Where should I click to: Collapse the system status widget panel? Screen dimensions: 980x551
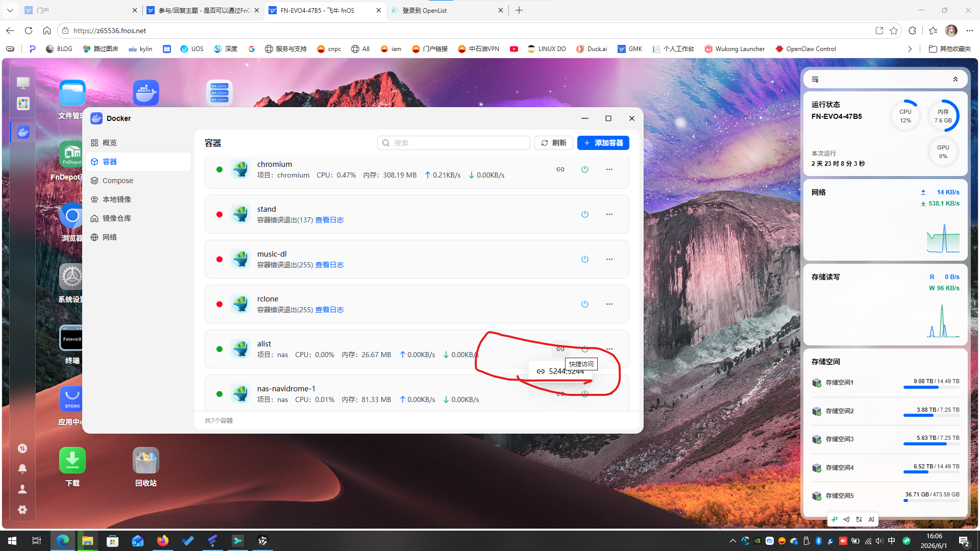pyautogui.click(x=955, y=80)
